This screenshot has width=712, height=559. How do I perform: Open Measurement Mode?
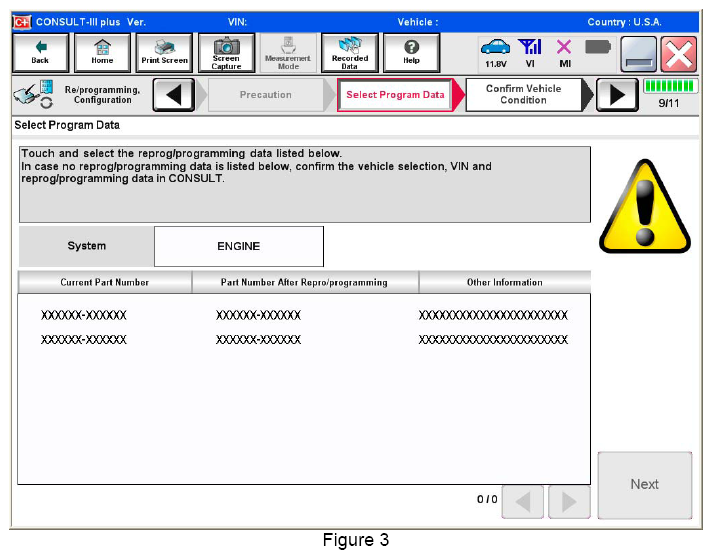(x=288, y=52)
